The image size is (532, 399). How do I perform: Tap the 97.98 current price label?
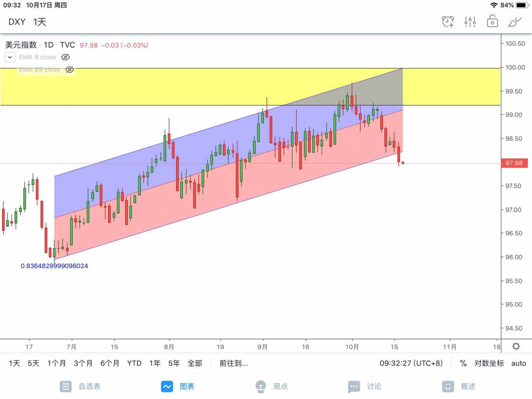(x=514, y=163)
